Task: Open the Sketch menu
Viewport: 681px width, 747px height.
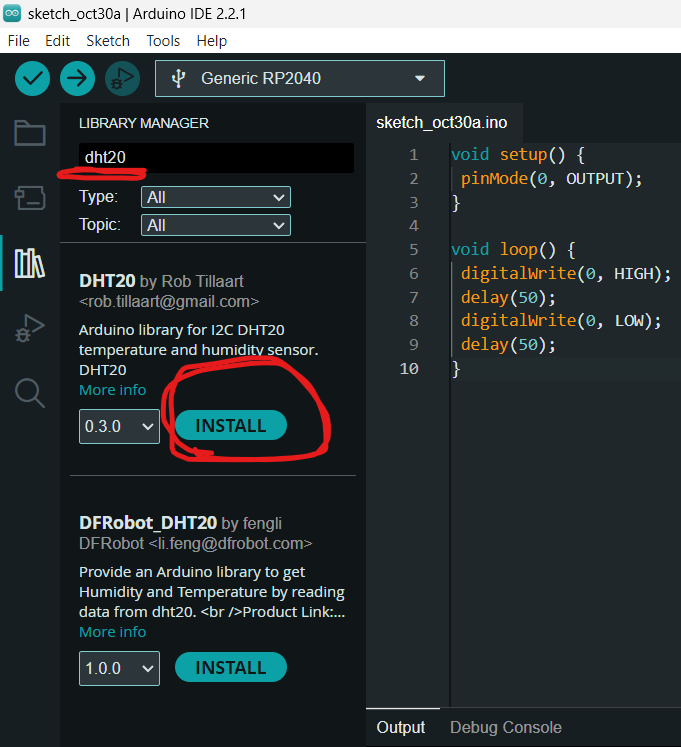Action: click(x=108, y=41)
